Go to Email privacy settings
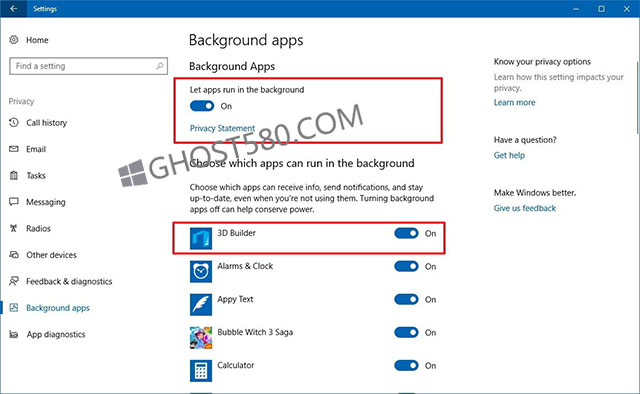The height and width of the screenshot is (394, 640). (x=36, y=149)
